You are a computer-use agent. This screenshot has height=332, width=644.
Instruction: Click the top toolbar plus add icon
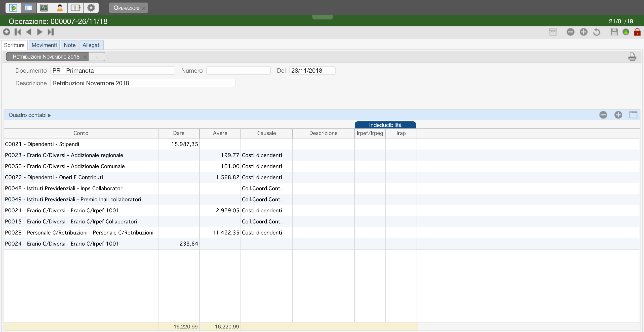tap(583, 32)
